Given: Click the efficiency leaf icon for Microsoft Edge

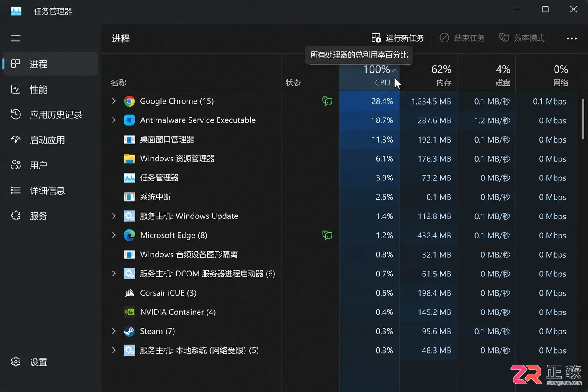Looking at the screenshot, I should pos(327,235).
